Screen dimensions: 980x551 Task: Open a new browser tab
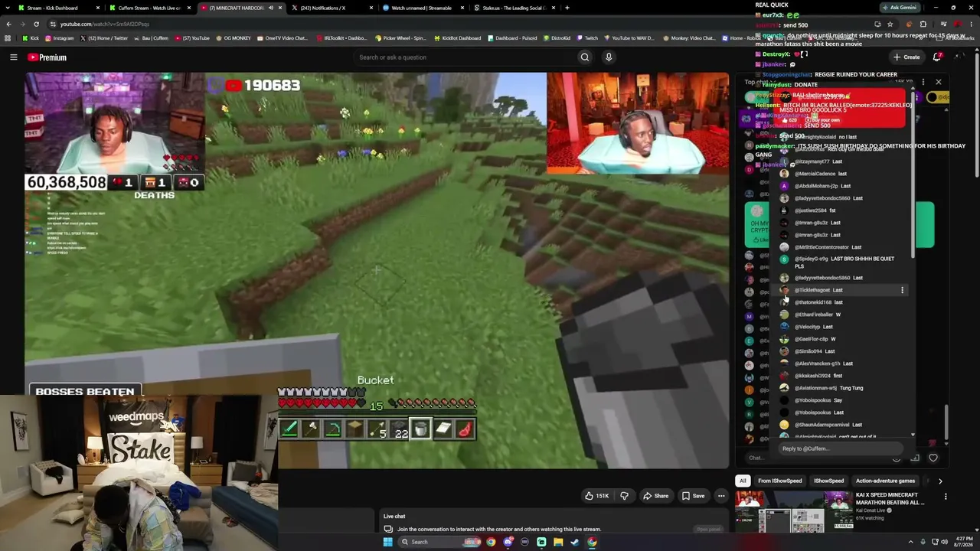[x=567, y=8]
